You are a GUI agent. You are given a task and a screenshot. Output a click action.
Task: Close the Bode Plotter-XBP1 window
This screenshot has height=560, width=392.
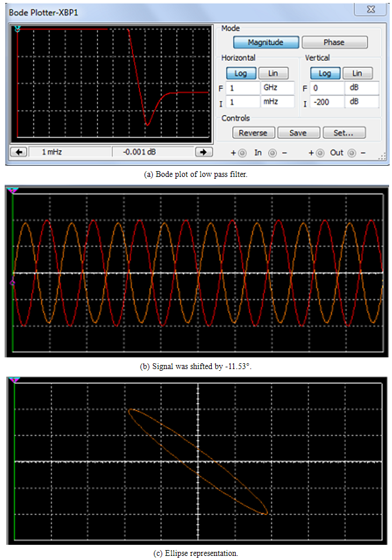pyautogui.click(x=370, y=10)
